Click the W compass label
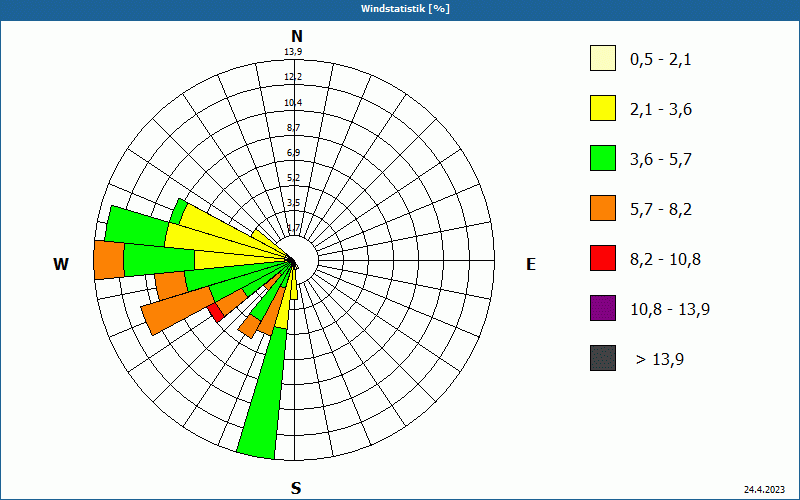The width and height of the screenshot is (800, 500). point(61,264)
